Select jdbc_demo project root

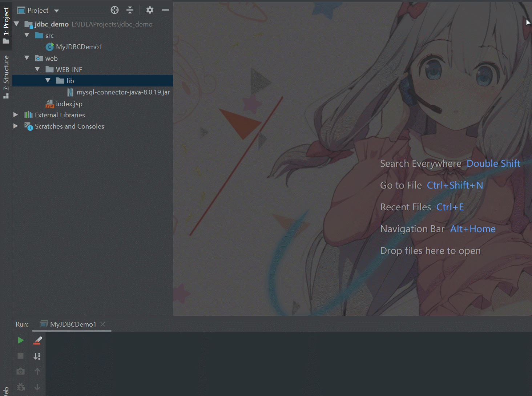tap(52, 24)
